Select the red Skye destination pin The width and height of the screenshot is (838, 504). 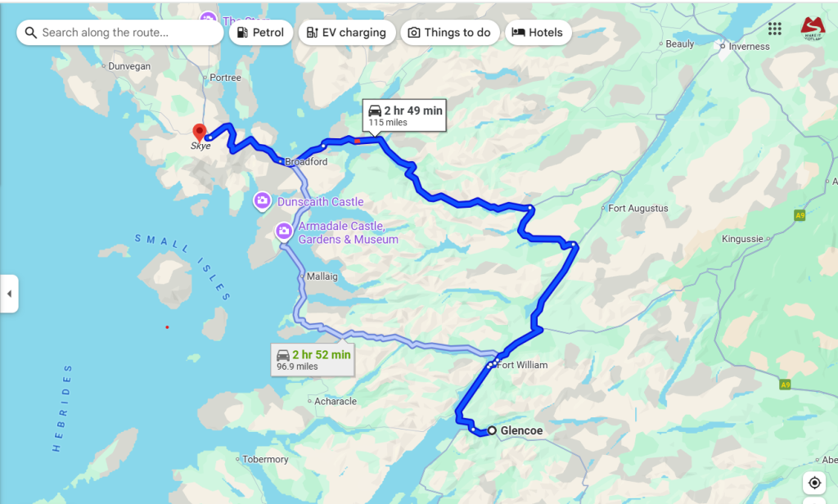[x=200, y=133]
